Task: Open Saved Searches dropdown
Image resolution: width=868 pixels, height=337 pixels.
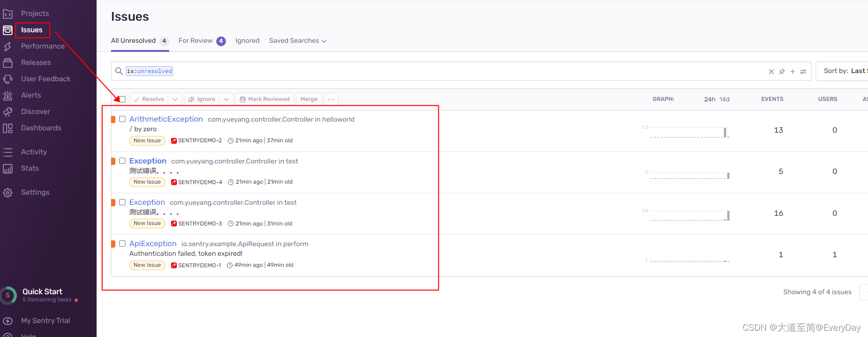Action: click(x=298, y=41)
